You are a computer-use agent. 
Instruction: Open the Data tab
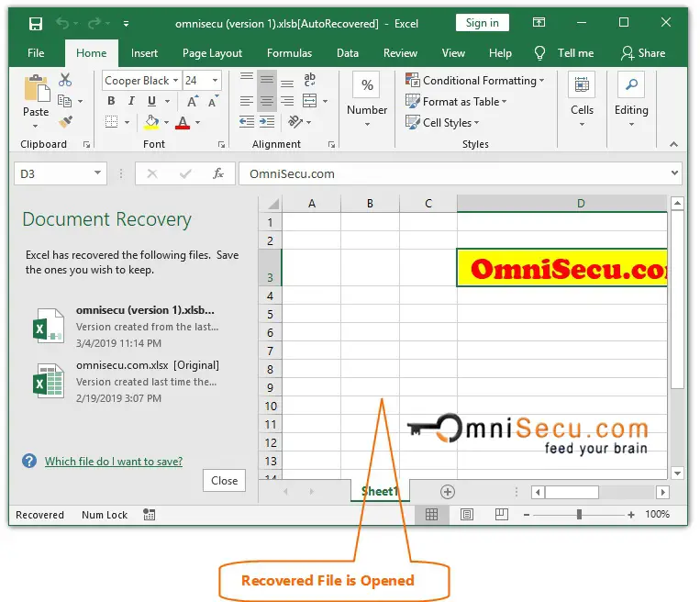[348, 53]
